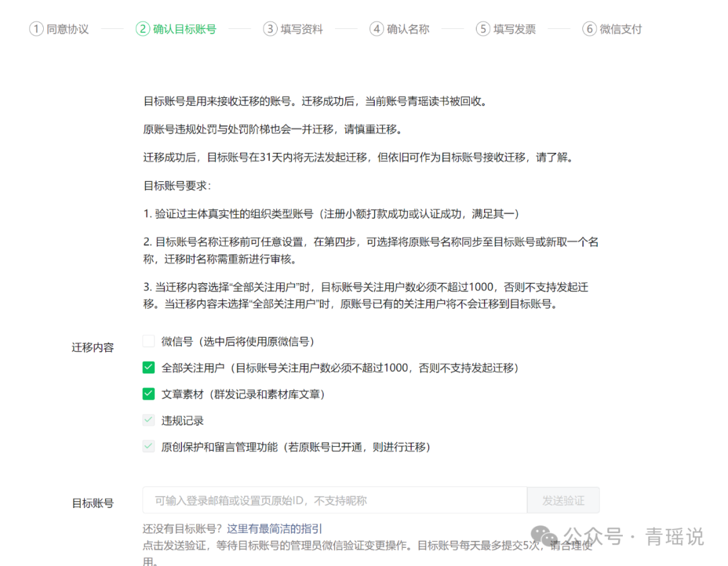Viewport: 728px width, 566px height.
Task: Click the 发送验证 button
Action: pyautogui.click(x=563, y=500)
